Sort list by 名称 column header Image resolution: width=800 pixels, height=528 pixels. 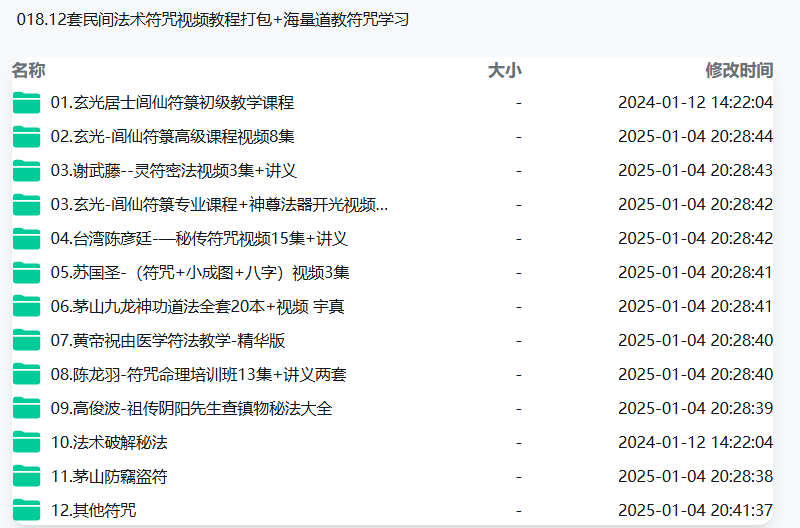(x=28, y=70)
